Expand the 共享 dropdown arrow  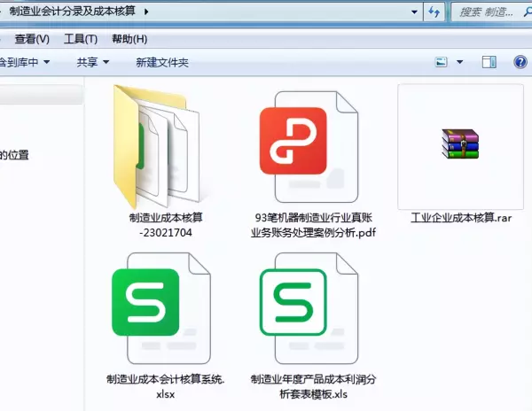[106, 62]
